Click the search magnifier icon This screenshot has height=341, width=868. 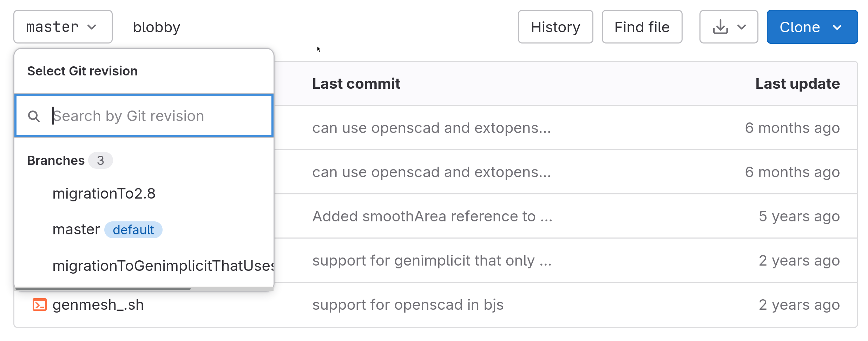(x=34, y=116)
